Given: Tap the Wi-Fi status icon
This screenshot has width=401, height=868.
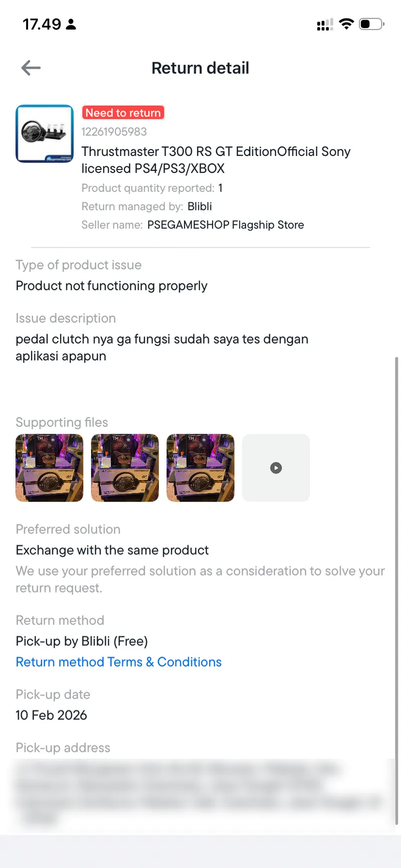Looking at the screenshot, I should (346, 24).
